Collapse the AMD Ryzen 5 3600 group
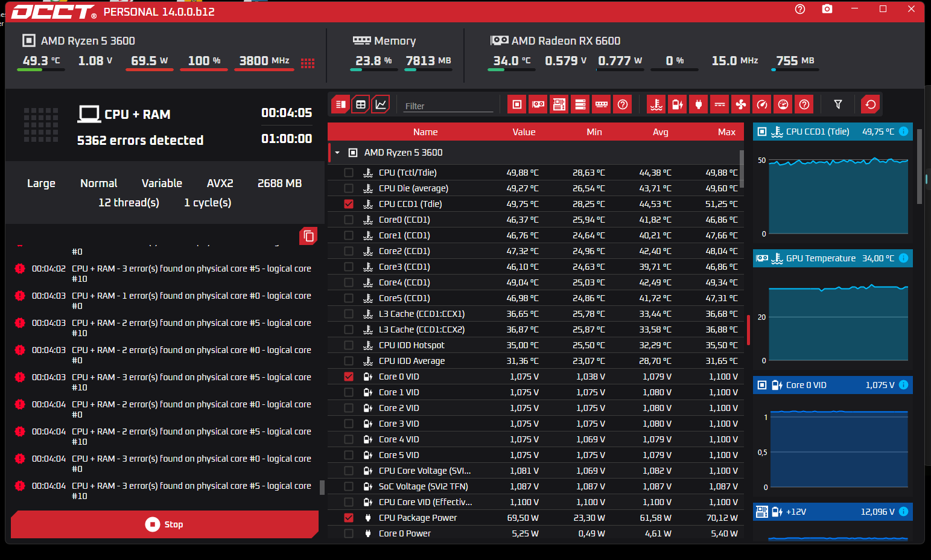Viewport: 931px width, 560px height. coord(337,153)
